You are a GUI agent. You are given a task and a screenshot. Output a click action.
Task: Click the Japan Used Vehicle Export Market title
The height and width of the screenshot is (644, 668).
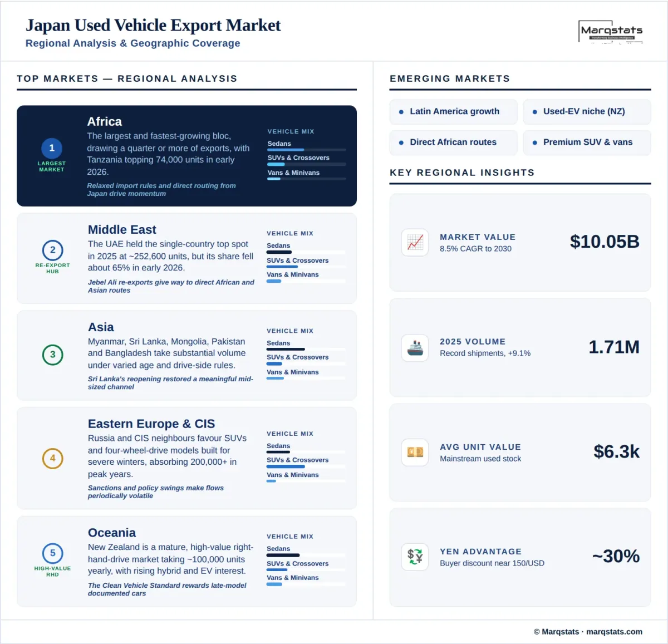tap(153, 25)
